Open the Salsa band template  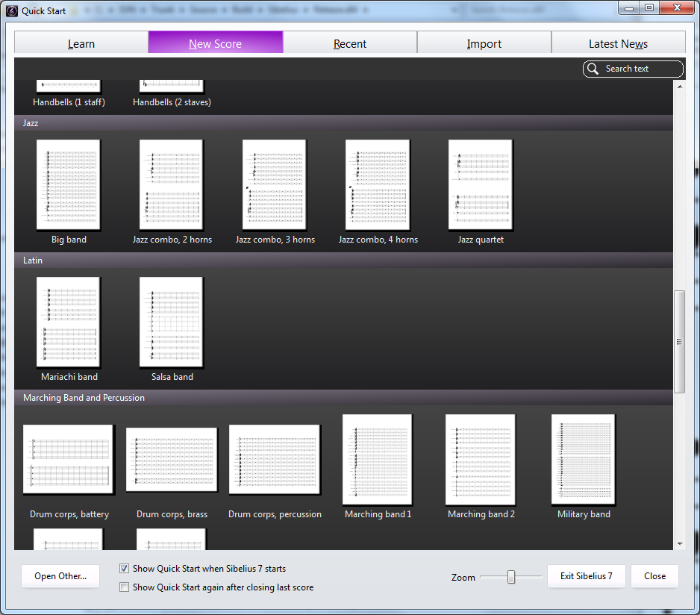(172, 322)
